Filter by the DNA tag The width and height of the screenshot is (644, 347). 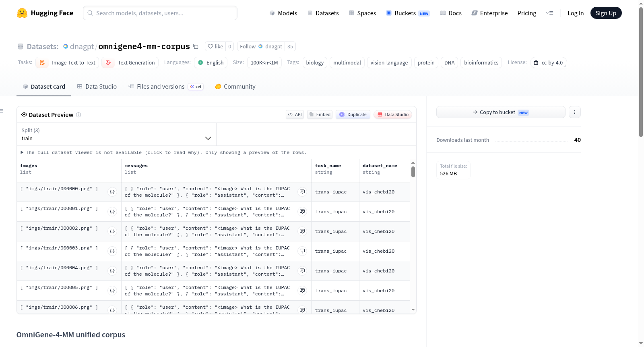click(449, 62)
